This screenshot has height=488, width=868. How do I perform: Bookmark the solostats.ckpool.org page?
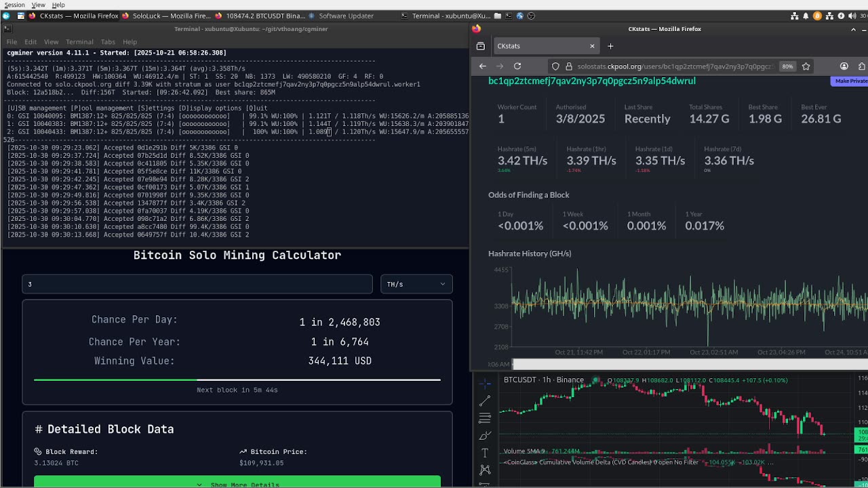pos(806,66)
